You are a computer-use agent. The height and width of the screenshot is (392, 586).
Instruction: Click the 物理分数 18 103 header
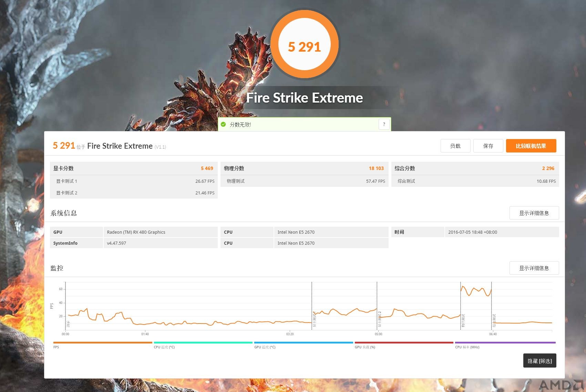tap(304, 168)
